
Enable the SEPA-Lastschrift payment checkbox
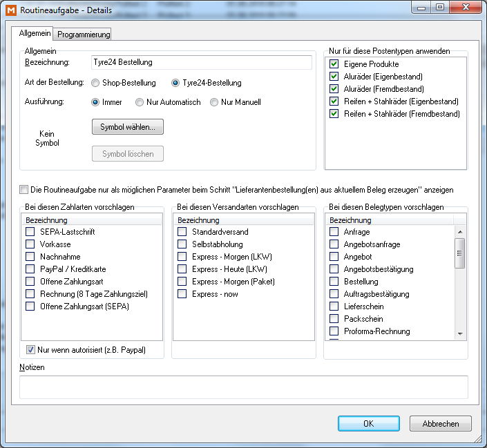tap(30, 232)
